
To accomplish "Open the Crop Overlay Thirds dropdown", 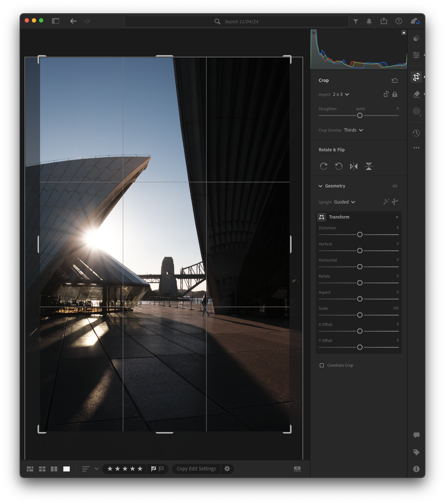I will [x=353, y=130].
